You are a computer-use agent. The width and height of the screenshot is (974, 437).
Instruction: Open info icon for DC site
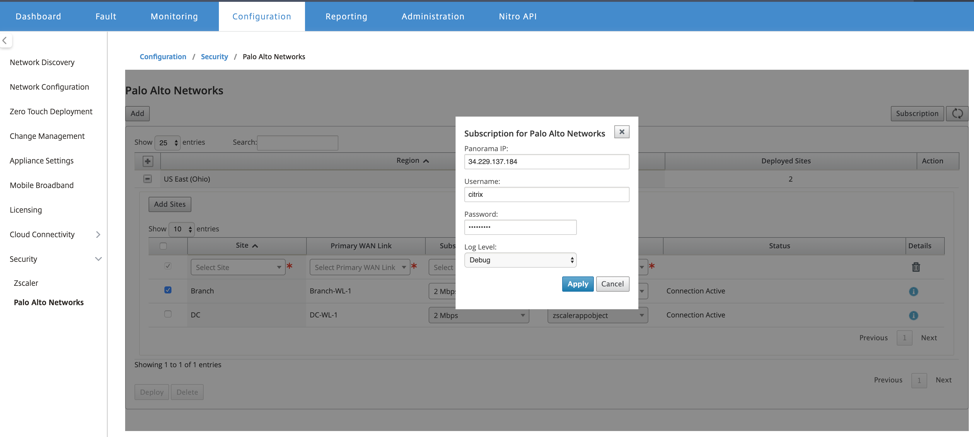click(913, 315)
